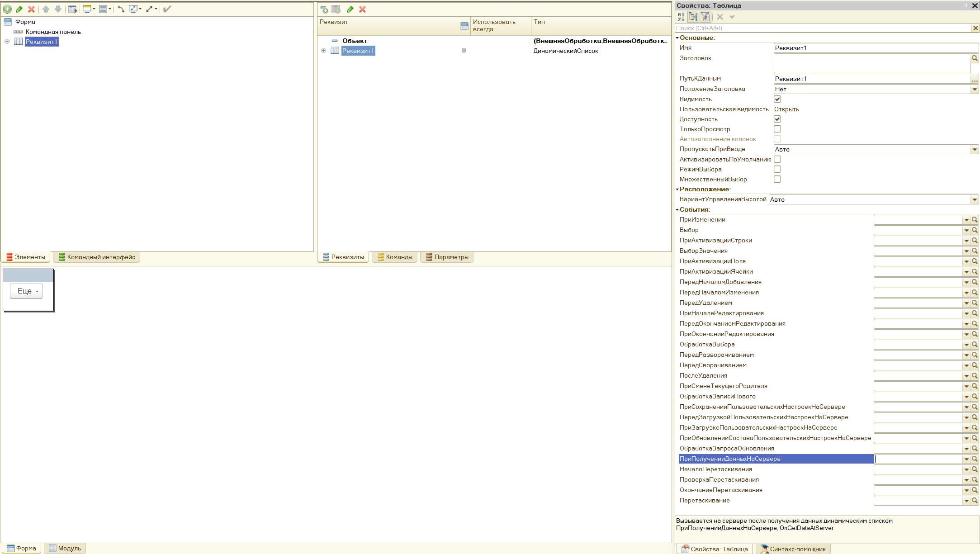Switch to the Элементы tab
980x554 pixels.
(x=26, y=257)
